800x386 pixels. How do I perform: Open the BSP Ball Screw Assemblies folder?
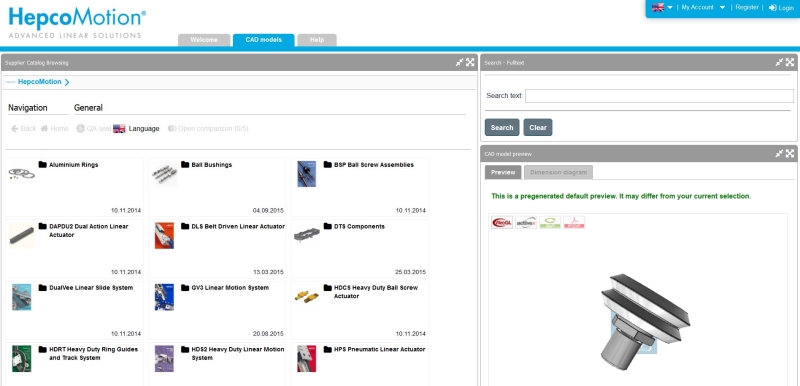coord(374,165)
